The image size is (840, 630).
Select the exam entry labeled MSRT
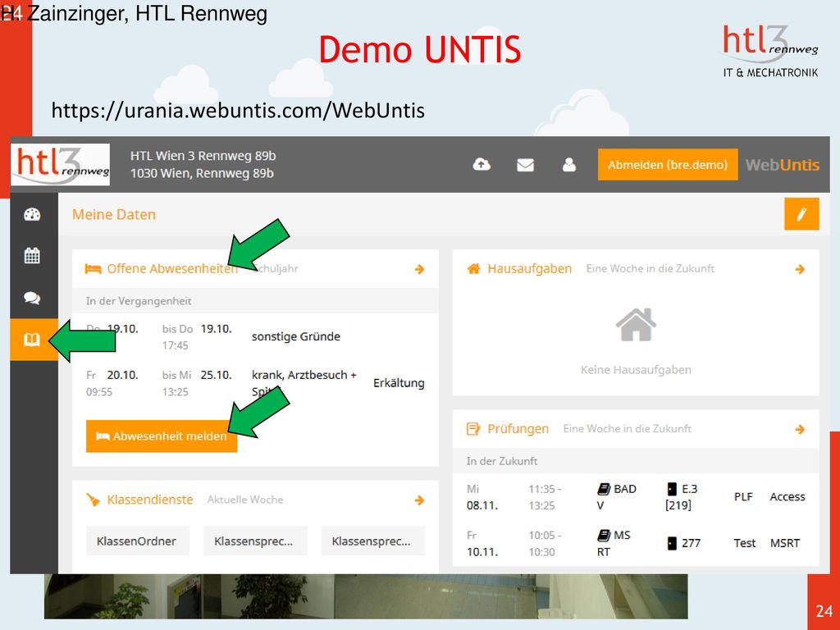click(785, 543)
